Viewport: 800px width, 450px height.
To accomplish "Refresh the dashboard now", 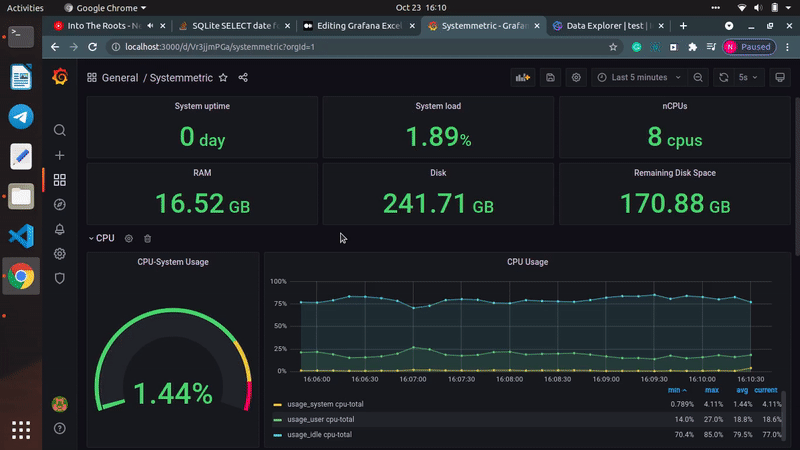I will pyautogui.click(x=724, y=77).
